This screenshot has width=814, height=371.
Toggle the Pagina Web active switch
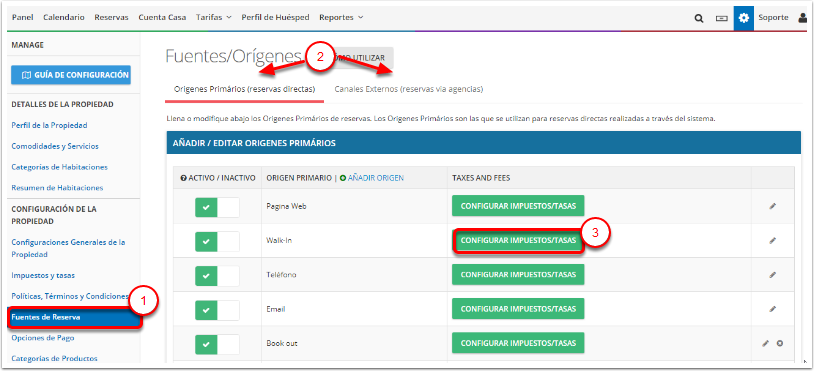(217, 207)
